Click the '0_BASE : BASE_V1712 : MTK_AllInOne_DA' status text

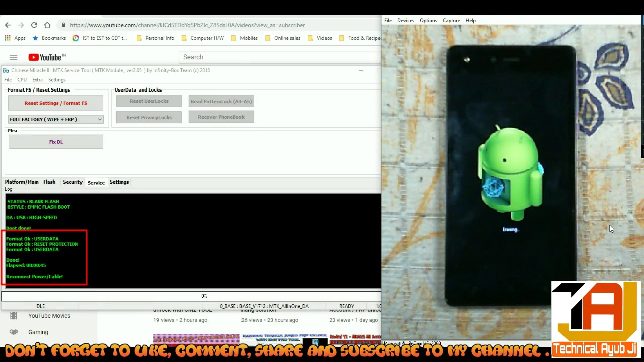point(264,306)
